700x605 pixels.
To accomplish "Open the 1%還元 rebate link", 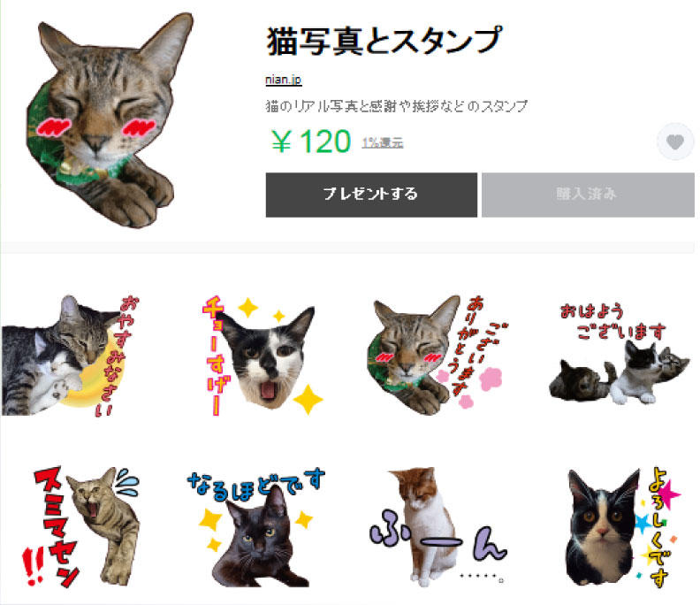I will point(383,142).
